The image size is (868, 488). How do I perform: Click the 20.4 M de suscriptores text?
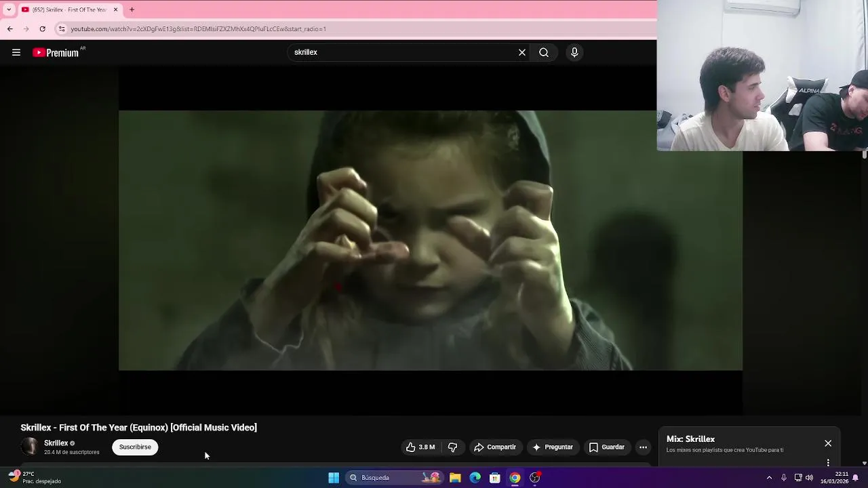pyautogui.click(x=72, y=452)
